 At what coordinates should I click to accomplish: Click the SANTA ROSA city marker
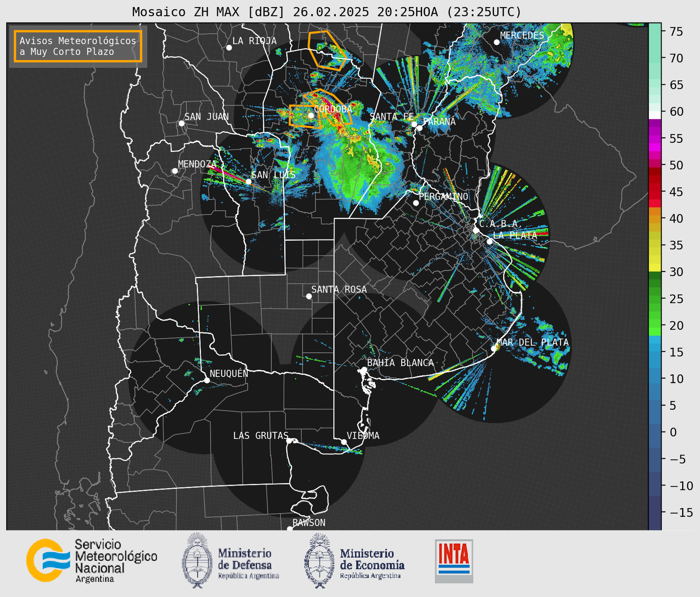309,296
